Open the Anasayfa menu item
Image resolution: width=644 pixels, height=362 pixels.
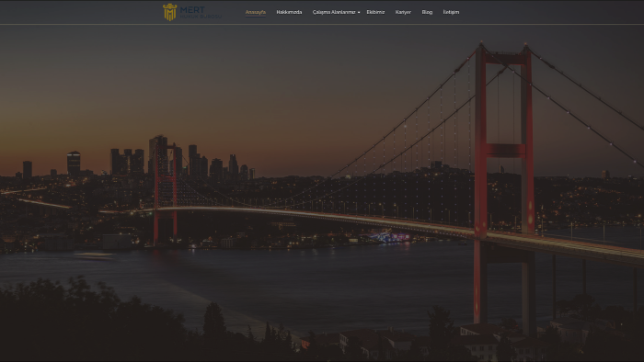256,12
